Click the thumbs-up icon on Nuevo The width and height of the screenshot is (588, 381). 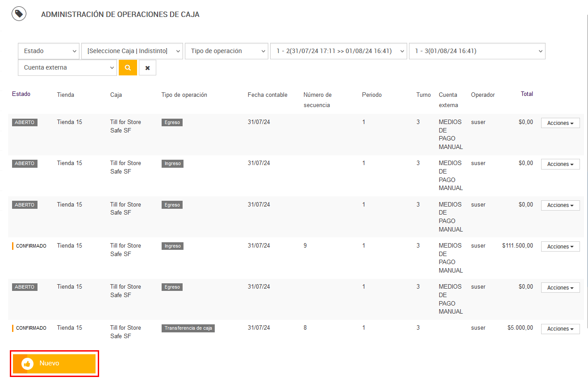coord(28,364)
